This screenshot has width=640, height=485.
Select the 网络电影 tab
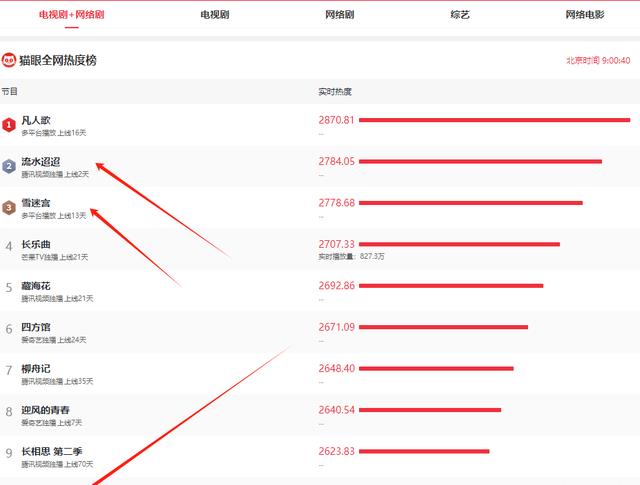tap(584, 15)
